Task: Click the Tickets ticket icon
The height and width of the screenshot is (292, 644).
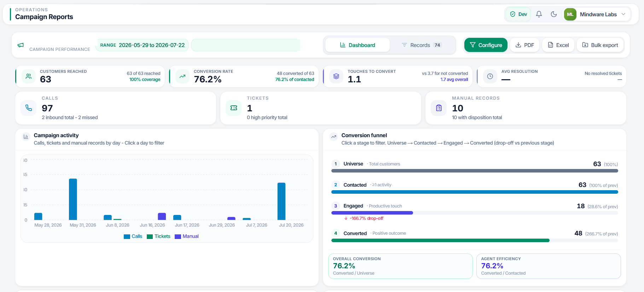Action: pos(234,108)
